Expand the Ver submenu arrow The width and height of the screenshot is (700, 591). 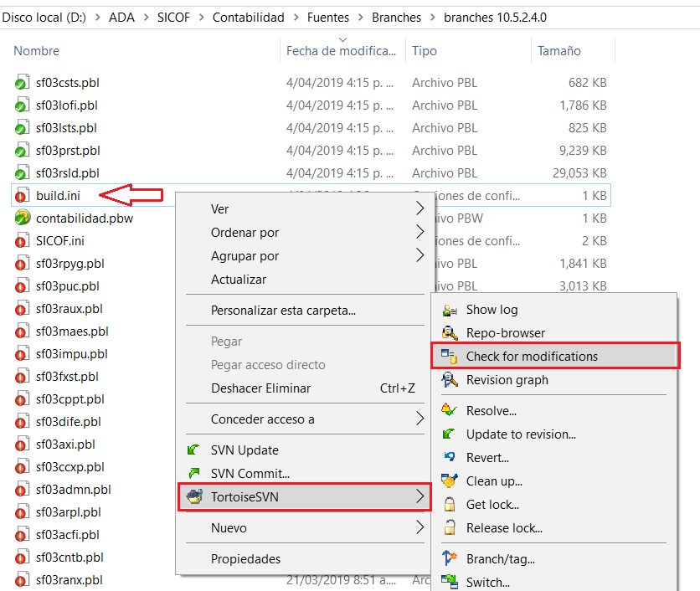(419, 209)
